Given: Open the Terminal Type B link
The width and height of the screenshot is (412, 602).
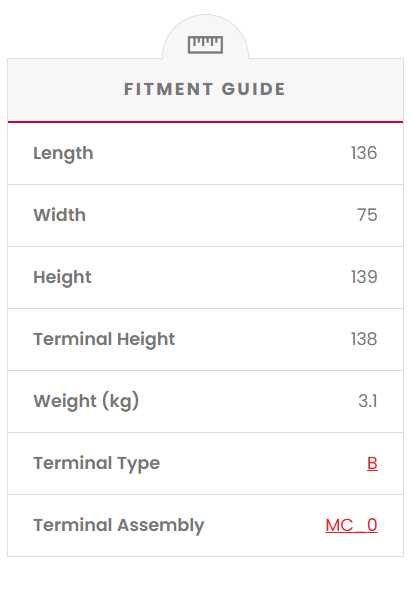Looking at the screenshot, I should [x=372, y=463].
